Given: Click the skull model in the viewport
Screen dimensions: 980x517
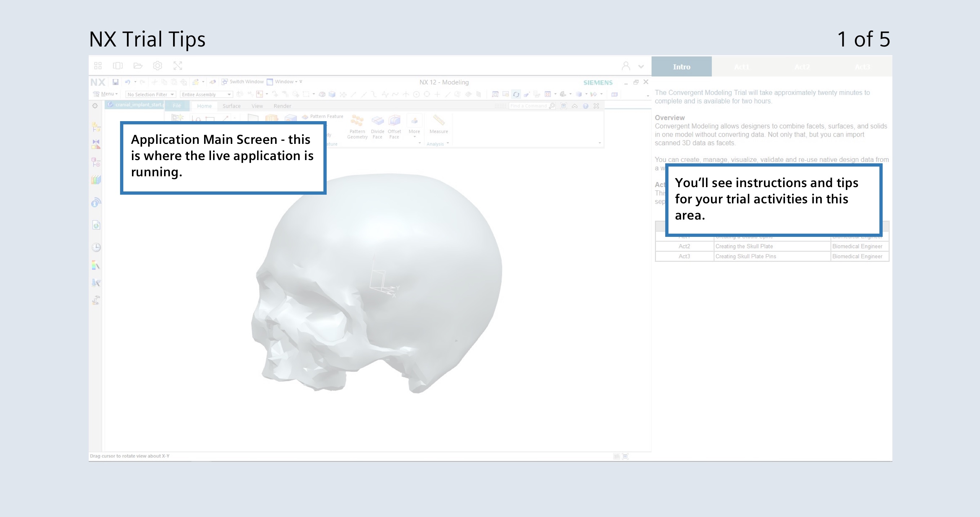Looking at the screenshot, I should pos(377,283).
